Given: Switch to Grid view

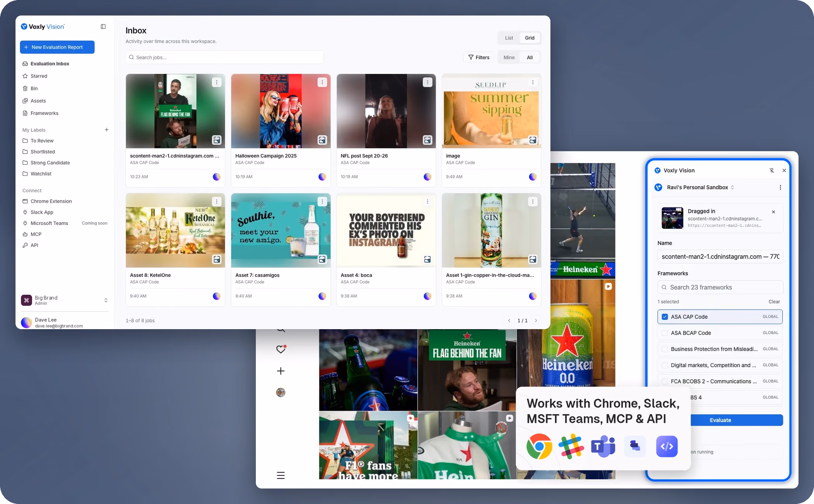Looking at the screenshot, I should tap(529, 38).
